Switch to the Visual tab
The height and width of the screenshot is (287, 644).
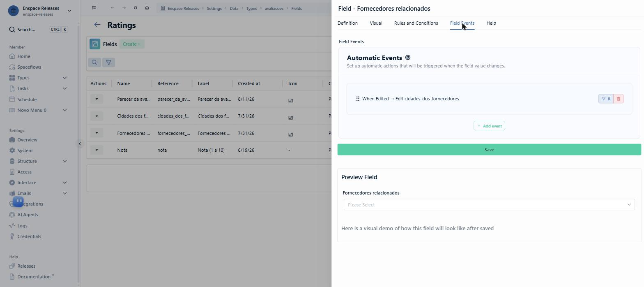point(376,23)
